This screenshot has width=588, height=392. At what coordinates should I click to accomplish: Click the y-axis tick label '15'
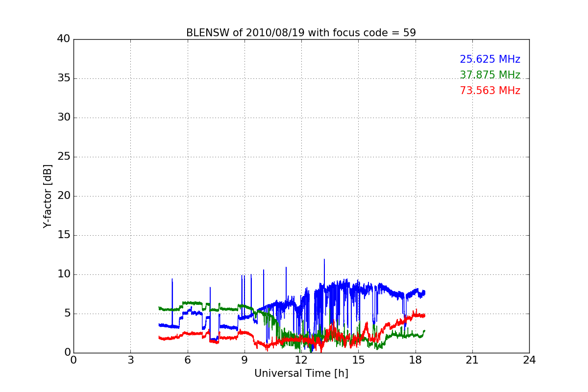pos(64,235)
